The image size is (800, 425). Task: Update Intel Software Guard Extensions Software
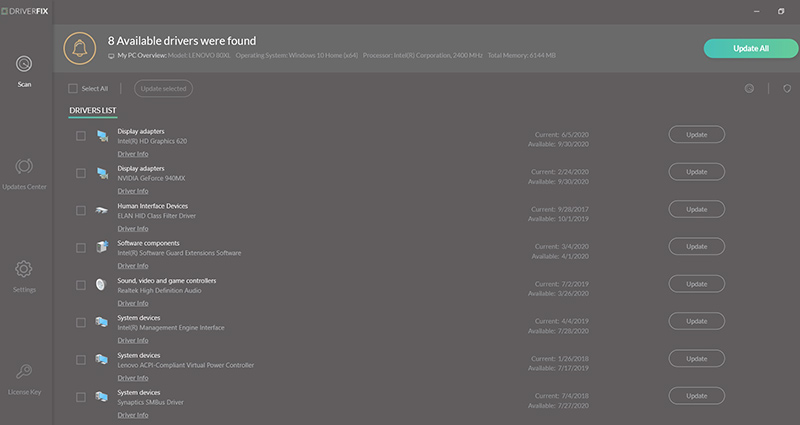click(x=696, y=246)
